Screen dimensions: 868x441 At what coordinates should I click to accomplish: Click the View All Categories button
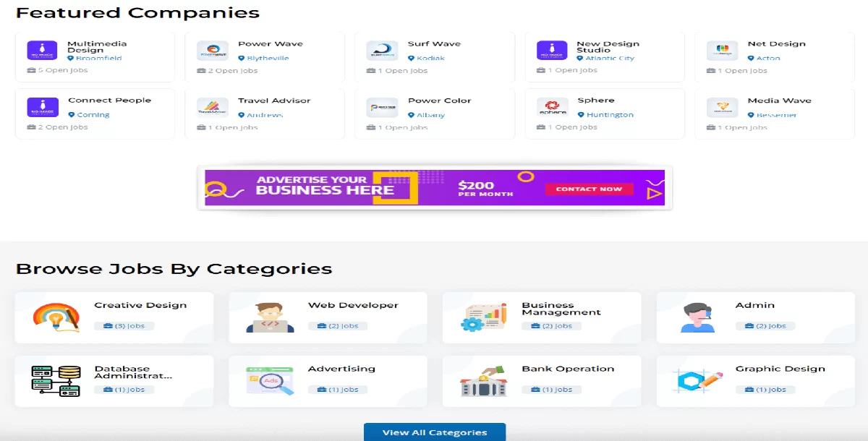click(435, 432)
